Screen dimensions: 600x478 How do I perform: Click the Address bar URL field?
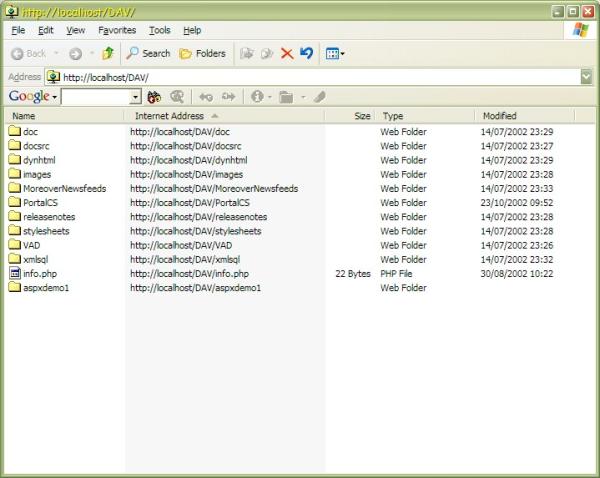tap(313, 77)
